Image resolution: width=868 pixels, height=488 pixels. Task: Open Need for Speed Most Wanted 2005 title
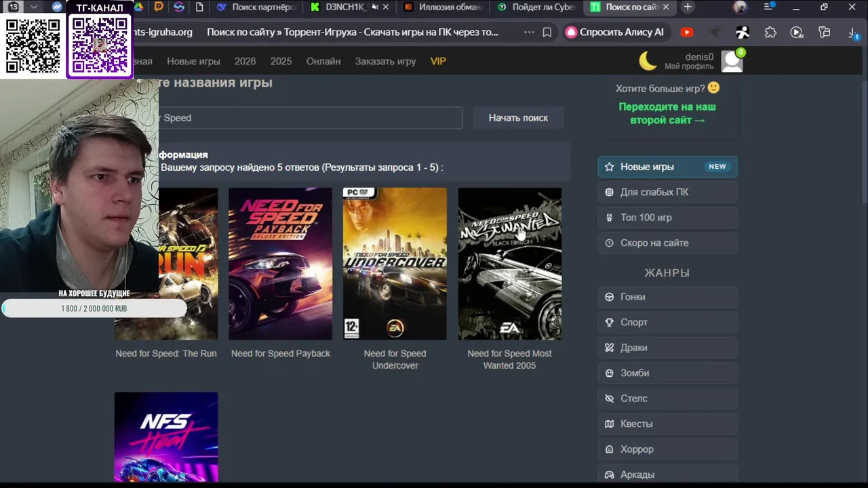click(x=509, y=359)
